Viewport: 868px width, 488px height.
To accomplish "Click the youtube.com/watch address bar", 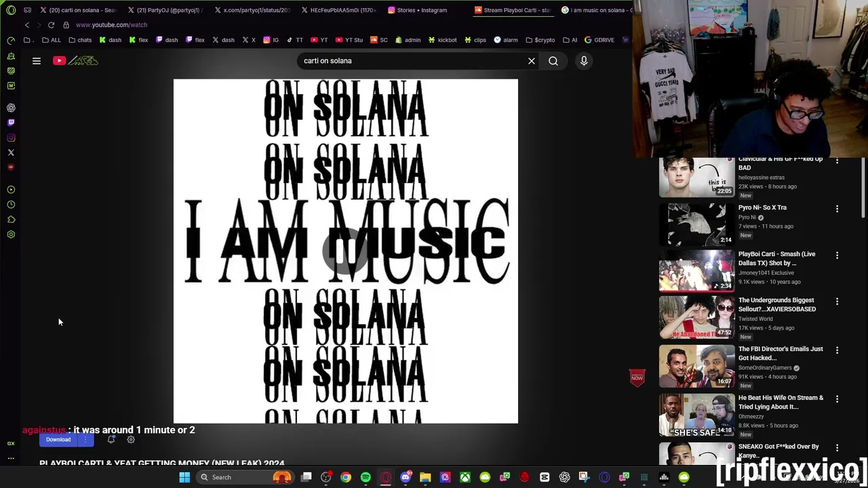I will (x=111, y=25).
